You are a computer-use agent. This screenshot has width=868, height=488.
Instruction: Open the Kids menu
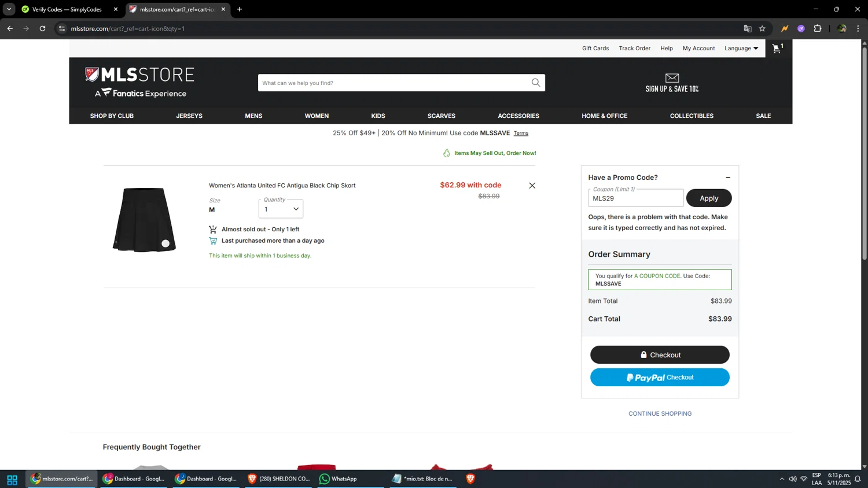378,116
